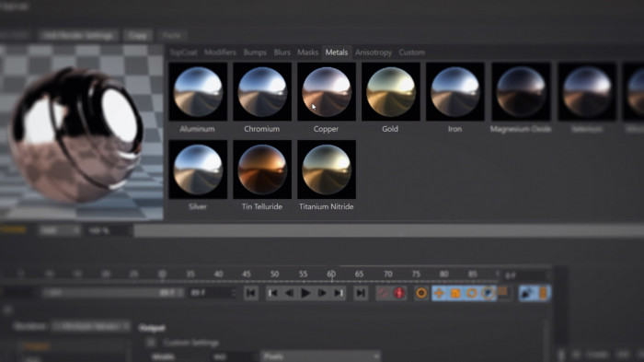Screen dimensions: 644x362
Task: Open the Masks tab
Action: [307, 53]
